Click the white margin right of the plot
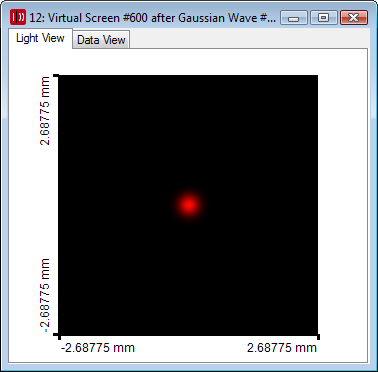 (x=343, y=205)
